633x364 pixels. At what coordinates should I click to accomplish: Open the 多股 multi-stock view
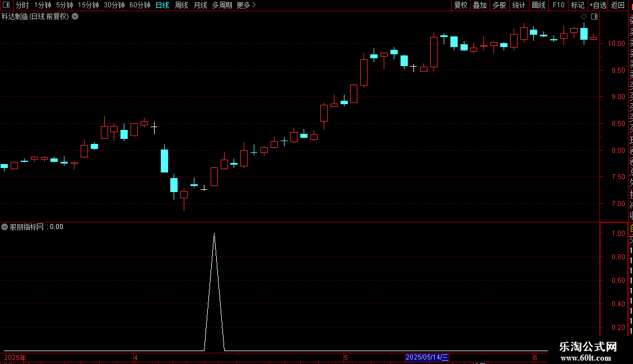click(499, 5)
